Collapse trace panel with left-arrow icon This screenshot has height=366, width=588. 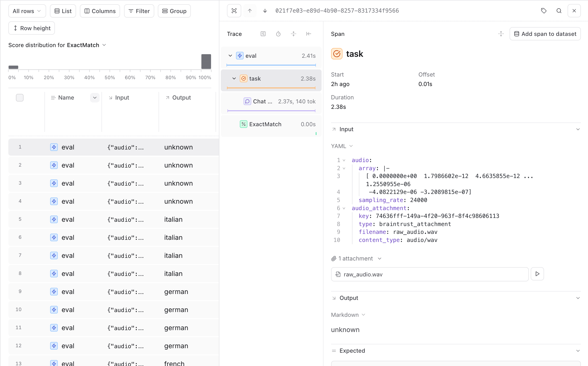pyautogui.click(x=308, y=34)
